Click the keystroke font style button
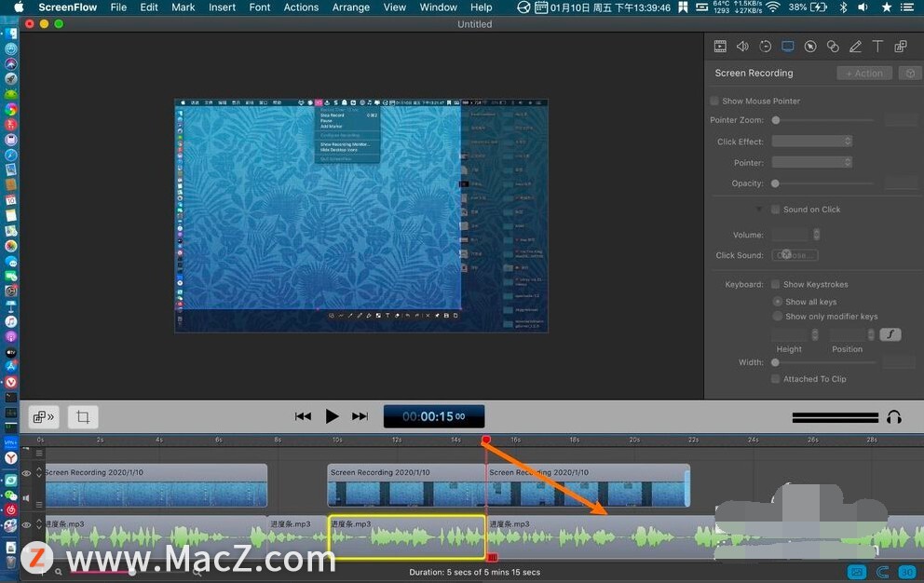The image size is (924, 583). (x=890, y=334)
